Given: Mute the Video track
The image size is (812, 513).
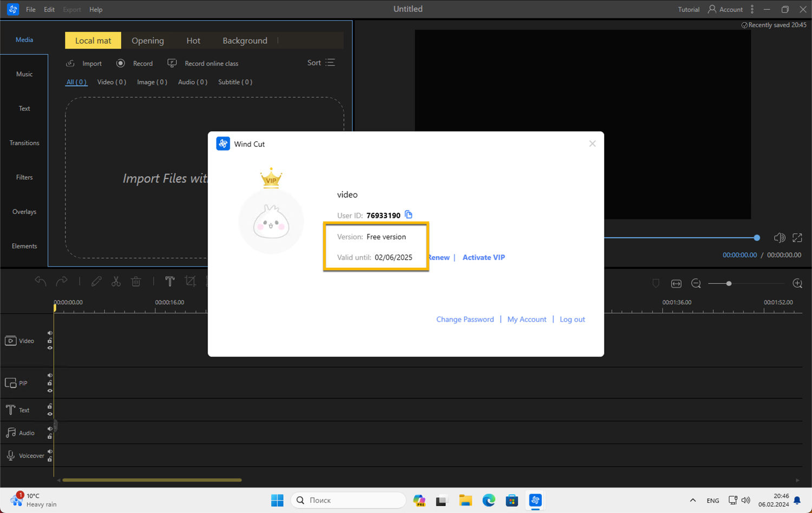Looking at the screenshot, I should click(x=50, y=333).
